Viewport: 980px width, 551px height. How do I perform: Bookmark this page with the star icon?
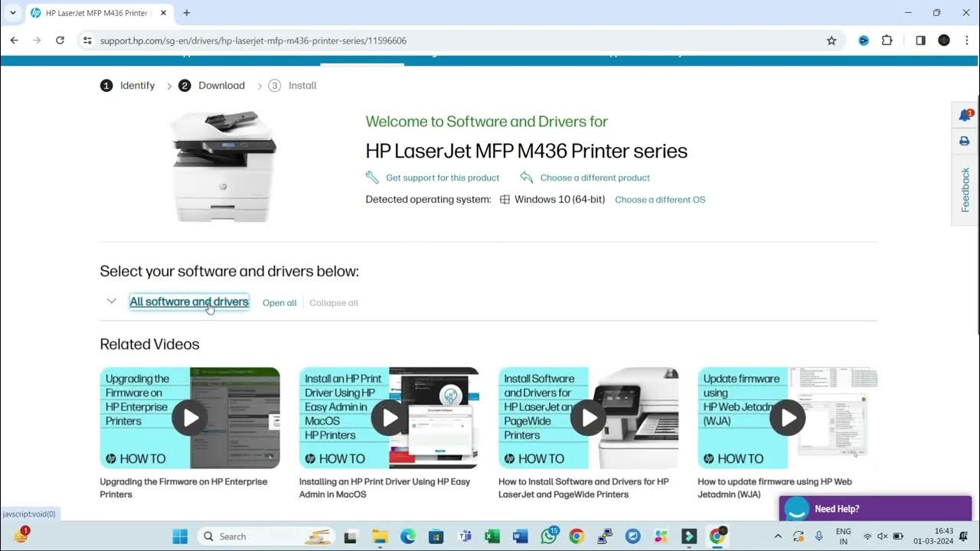point(831,41)
